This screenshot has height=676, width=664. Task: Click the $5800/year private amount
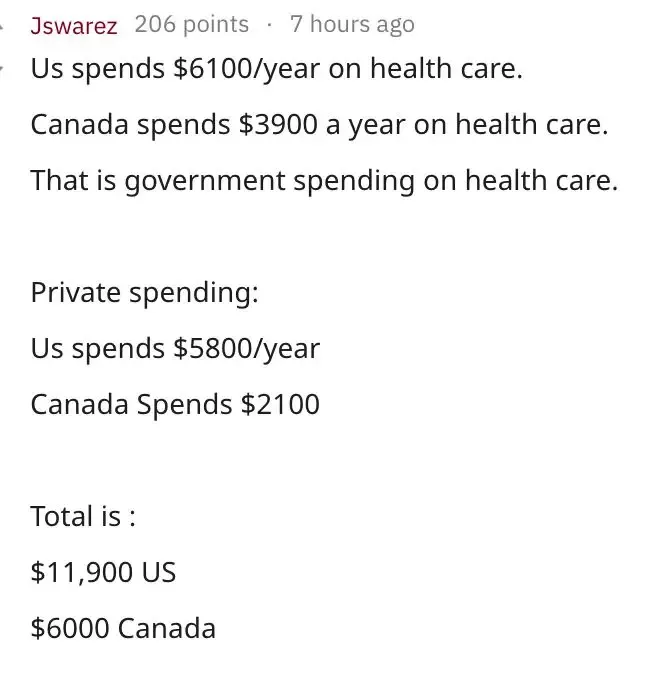click(247, 349)
